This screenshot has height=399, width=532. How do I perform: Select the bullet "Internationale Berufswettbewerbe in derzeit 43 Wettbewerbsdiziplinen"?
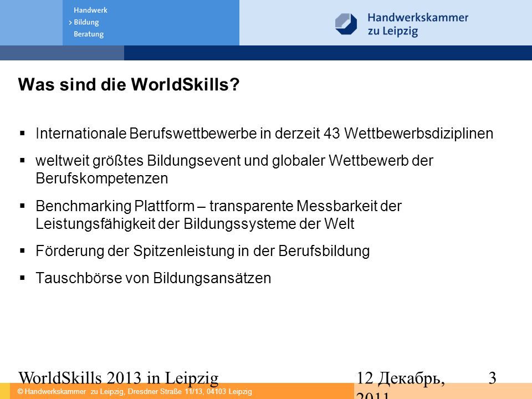[264, 134]
